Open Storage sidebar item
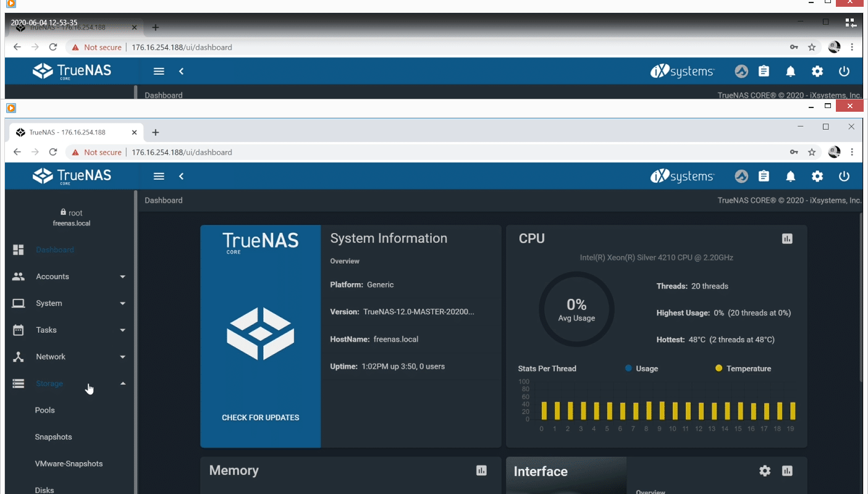This screenshot has width=868, height=494. (68, 383)
